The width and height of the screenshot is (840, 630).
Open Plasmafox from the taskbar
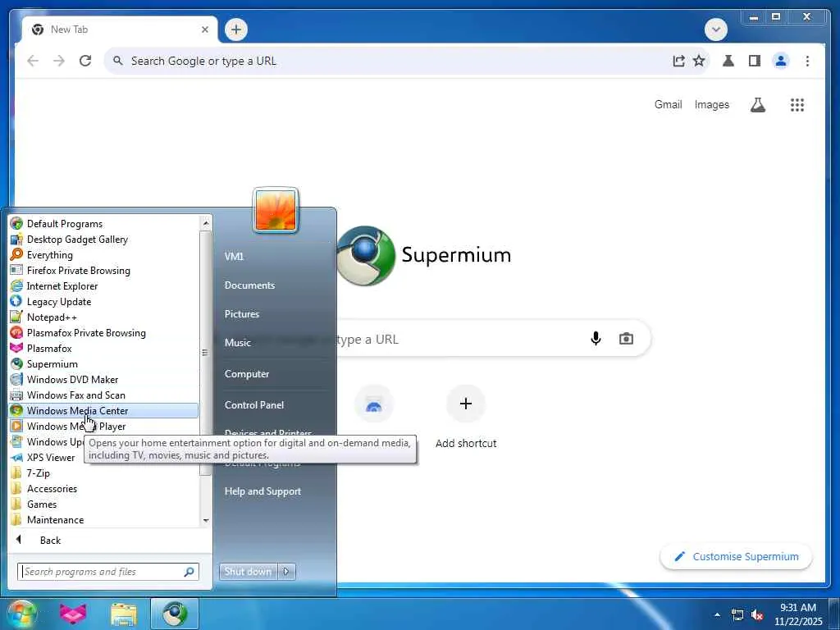pyautogui.click(x=73, y=614)
